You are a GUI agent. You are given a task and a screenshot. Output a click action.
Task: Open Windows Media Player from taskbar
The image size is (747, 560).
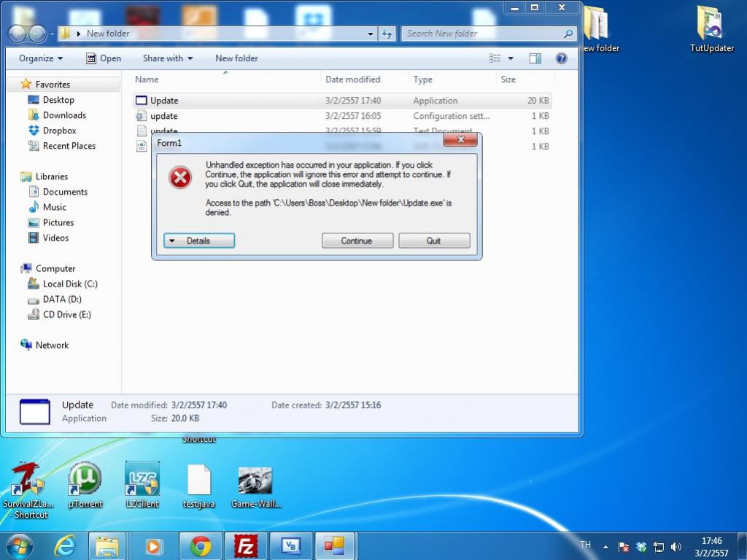(153, 546)
